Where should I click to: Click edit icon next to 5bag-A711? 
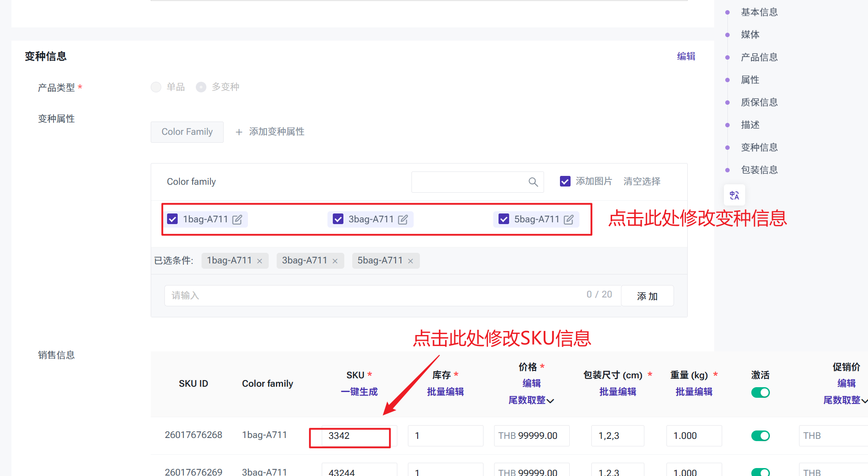[568, 220]
